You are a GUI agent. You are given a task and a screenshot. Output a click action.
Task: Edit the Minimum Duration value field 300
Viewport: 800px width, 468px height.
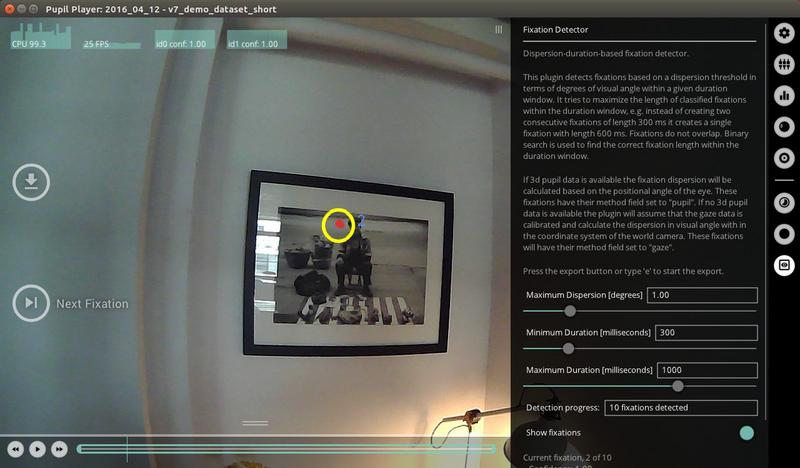click(x=706, y=333)
